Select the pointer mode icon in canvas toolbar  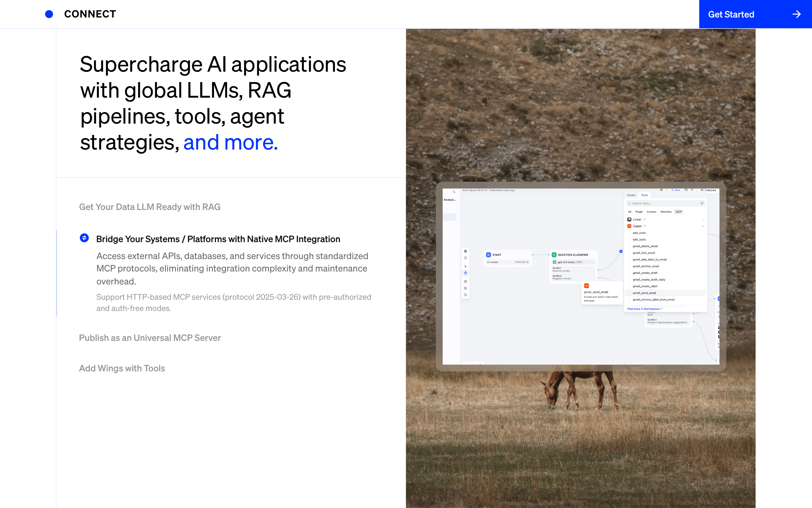pyautogui.click(x=465, y=266)
